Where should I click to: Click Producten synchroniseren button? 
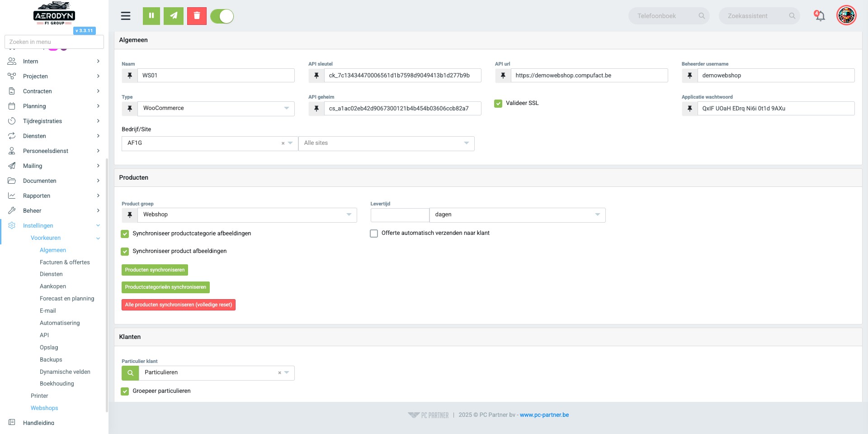coord(155,270)
